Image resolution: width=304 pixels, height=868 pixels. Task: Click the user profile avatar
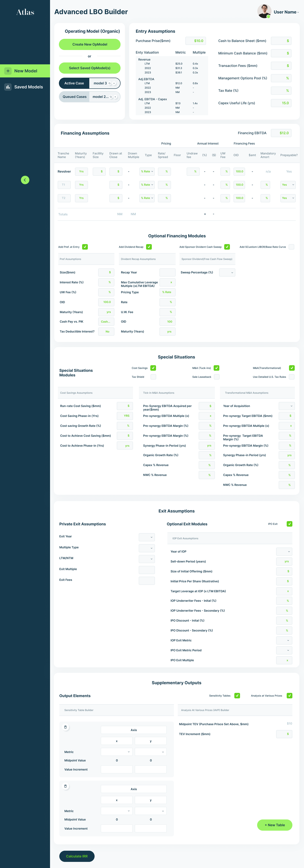click(x=264, y=11)
